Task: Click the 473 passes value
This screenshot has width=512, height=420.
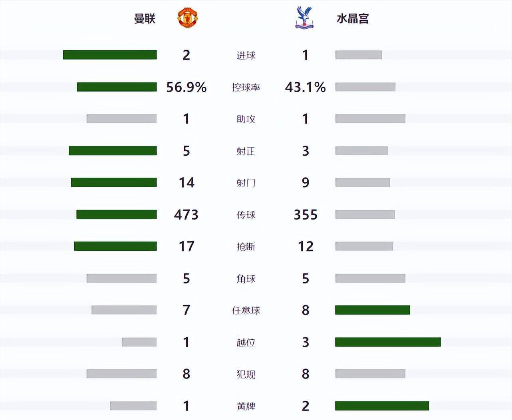Action: 186,215
